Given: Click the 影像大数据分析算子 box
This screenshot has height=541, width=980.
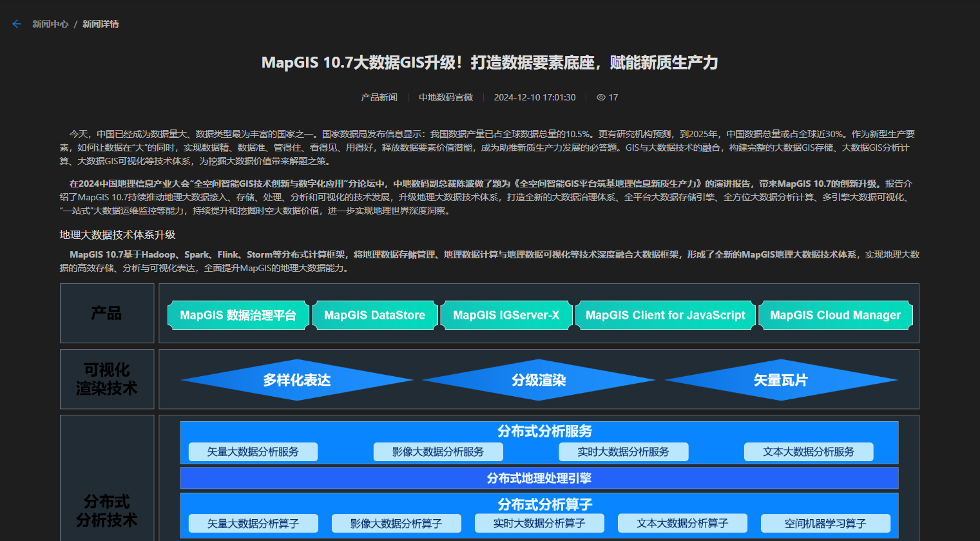Looking at the screenshot, I should click(396, 524).
